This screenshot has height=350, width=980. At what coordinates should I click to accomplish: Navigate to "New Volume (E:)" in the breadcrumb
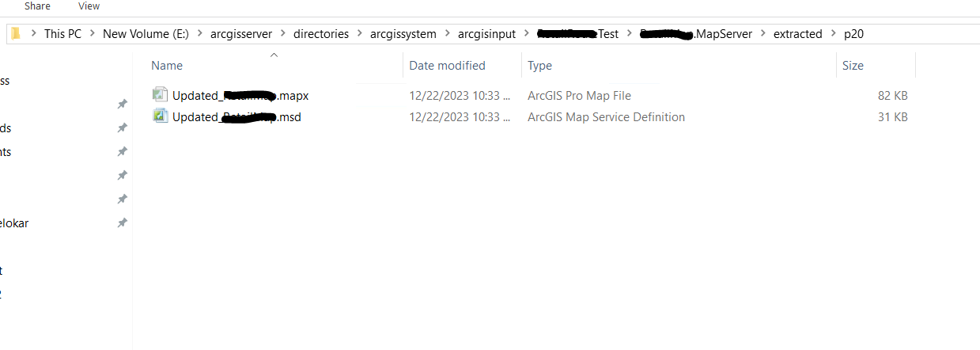point(147,33)
